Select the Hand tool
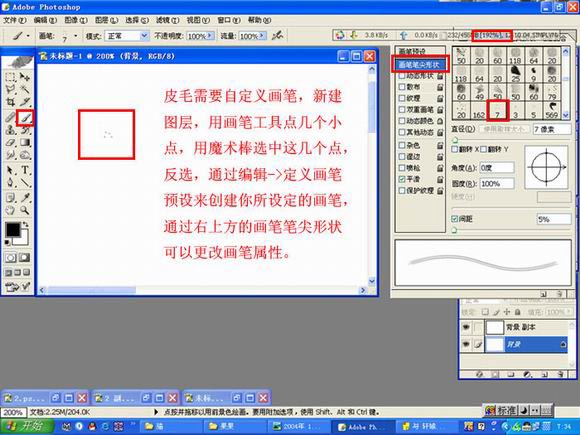Image resolution: width=580 pixels, height=435 pixels. coord(10,210)
